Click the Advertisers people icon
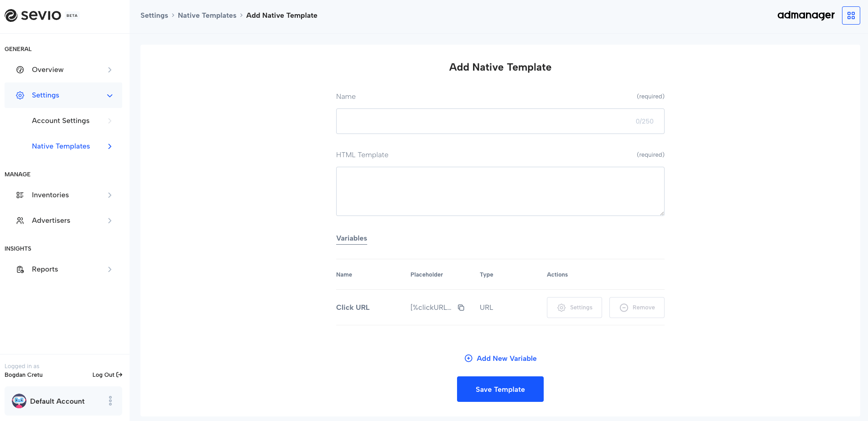868x421 pixels. coord(20,220)
